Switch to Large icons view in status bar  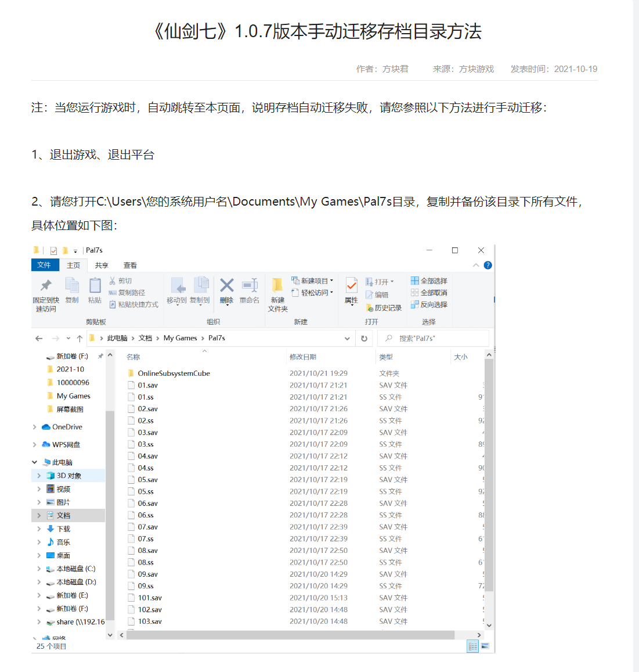pyautogui.click(x=485, y=646)
